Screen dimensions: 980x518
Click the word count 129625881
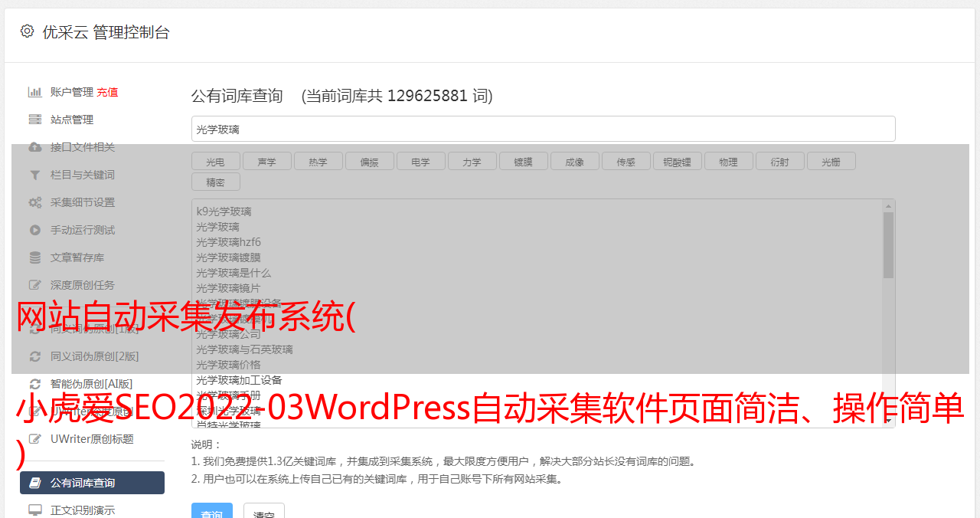pos(427,96)
